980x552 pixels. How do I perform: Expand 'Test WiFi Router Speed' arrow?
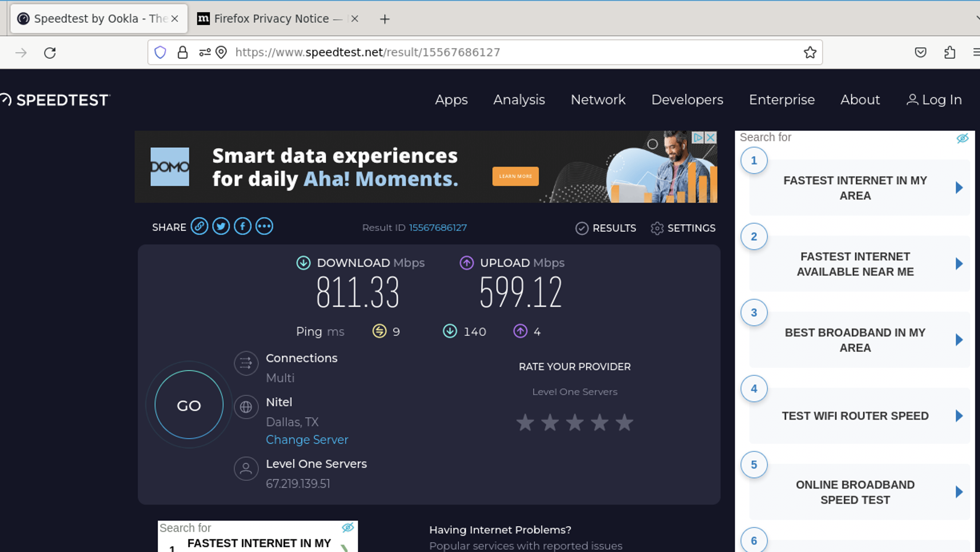(x=959, y=416)
